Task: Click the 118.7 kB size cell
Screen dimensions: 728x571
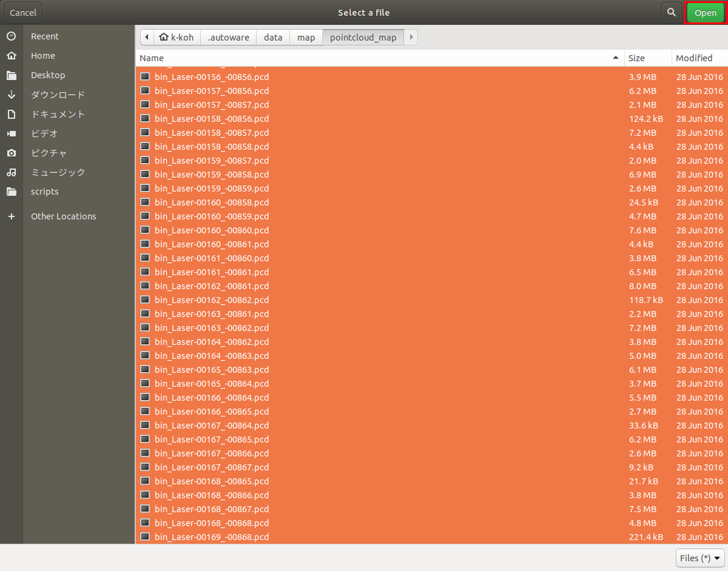Action: click(646, 300)
